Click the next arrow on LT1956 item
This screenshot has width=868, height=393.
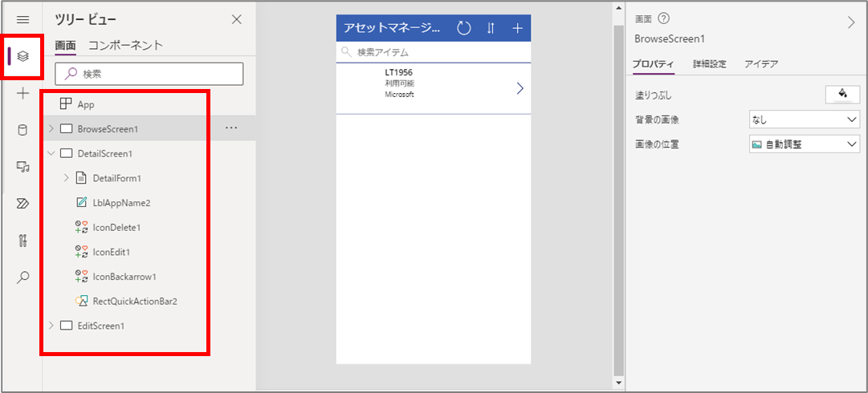click(x=520, y=88)
